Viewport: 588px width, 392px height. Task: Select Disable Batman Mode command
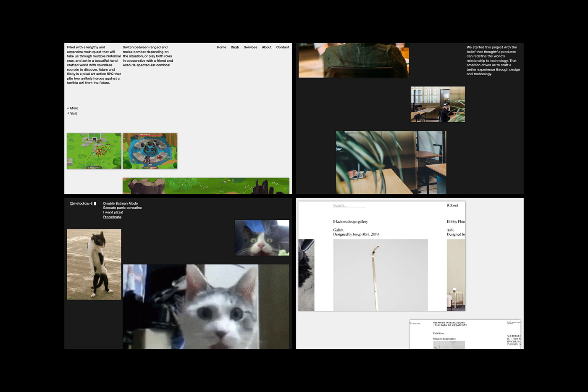(121, 203)
